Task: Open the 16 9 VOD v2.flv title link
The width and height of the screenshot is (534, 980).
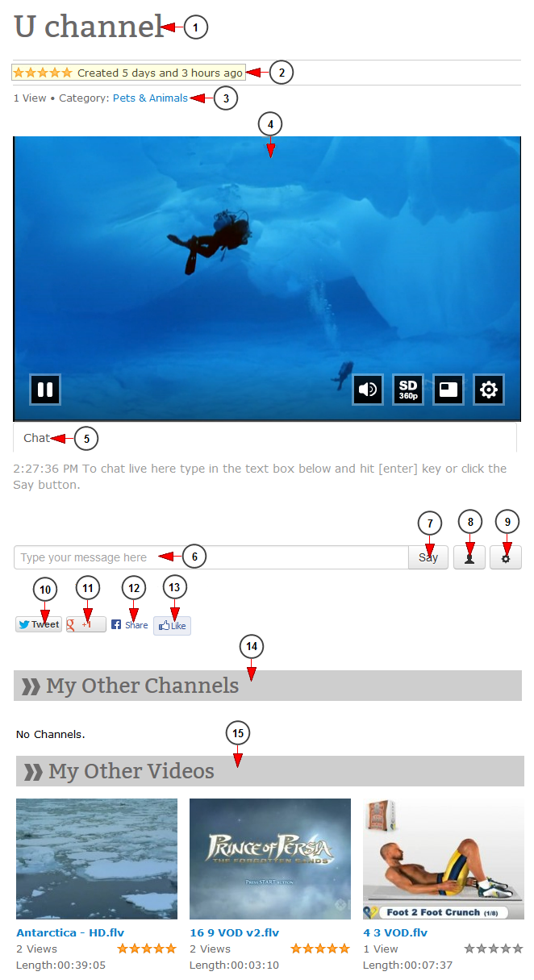Action: tap(235, 932)
